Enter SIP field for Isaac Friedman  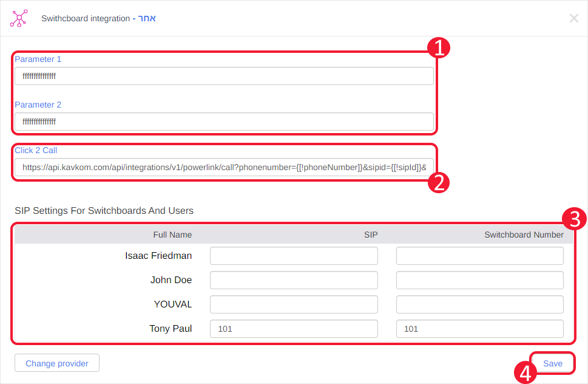coord(294,256)
